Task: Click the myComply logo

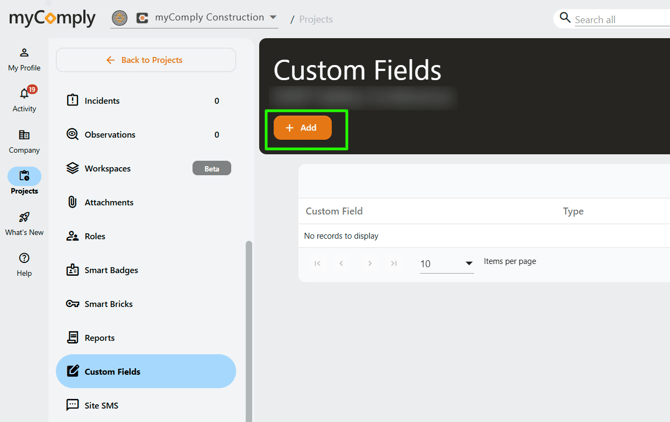Action: 52,18
